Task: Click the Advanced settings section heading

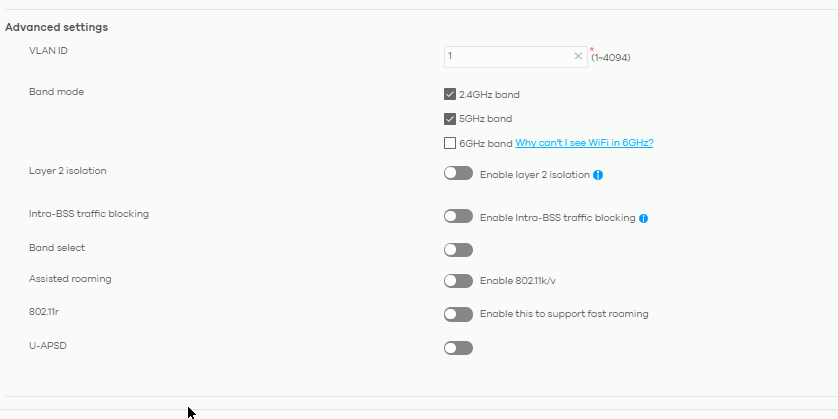Action: click(x=57, y=27)
